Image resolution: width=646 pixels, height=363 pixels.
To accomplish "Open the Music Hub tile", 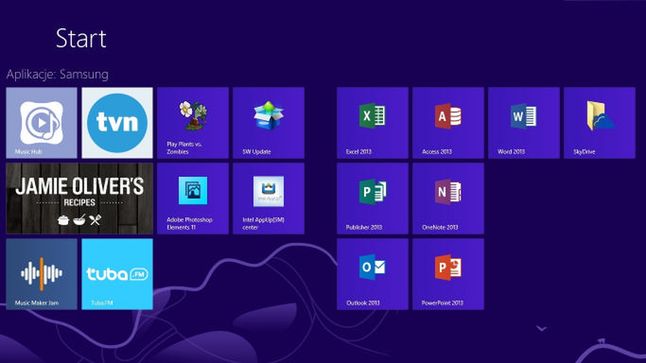I will coord(41,123).
